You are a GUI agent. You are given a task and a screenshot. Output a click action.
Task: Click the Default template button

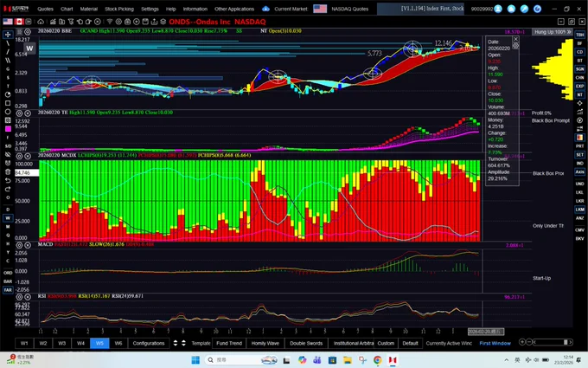tap(410, 343)
